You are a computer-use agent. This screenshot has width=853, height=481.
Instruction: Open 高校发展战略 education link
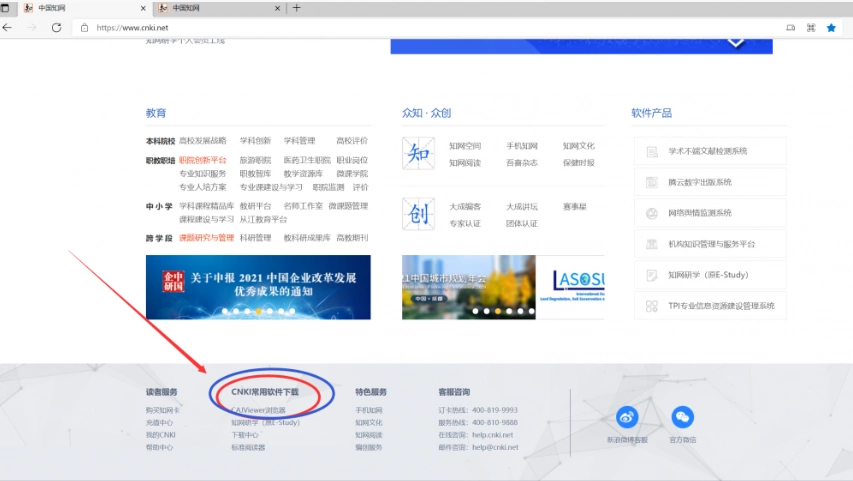click(203, 140)
